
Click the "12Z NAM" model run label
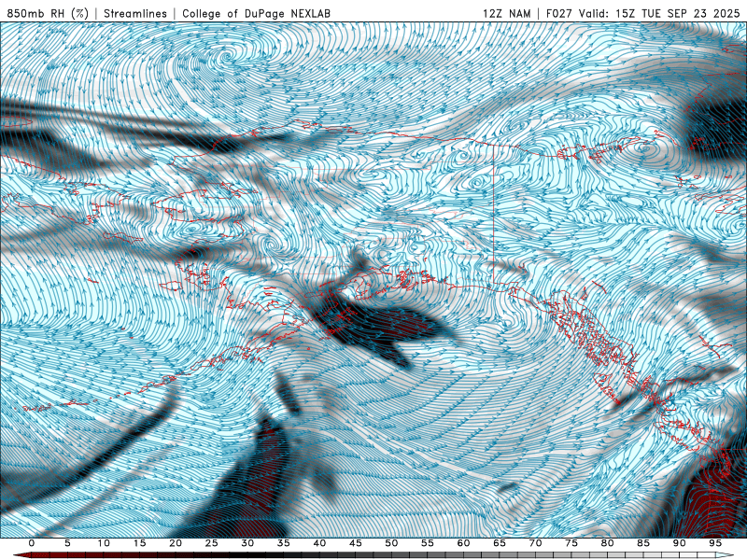[x=506, y=13]
